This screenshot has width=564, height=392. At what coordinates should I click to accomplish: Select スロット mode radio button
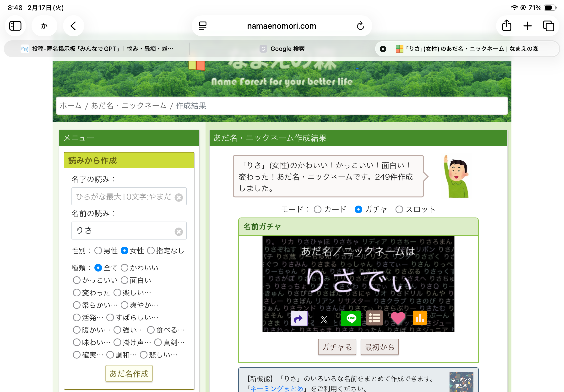pos(399,210)
